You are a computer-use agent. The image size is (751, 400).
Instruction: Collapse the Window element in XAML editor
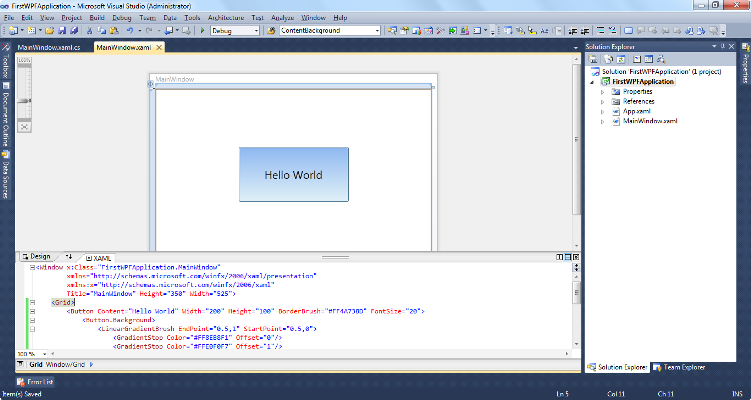(33, 268)
